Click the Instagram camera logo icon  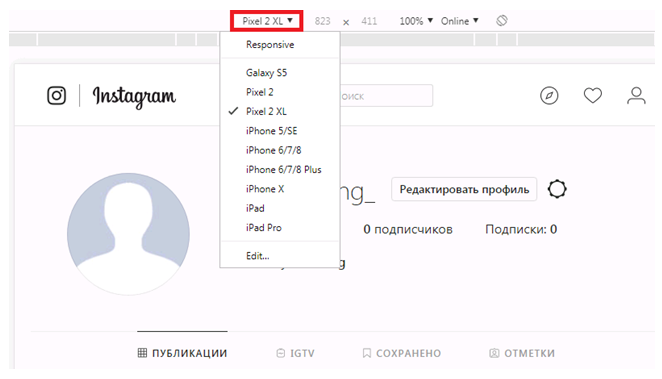[x=57, y=95]
